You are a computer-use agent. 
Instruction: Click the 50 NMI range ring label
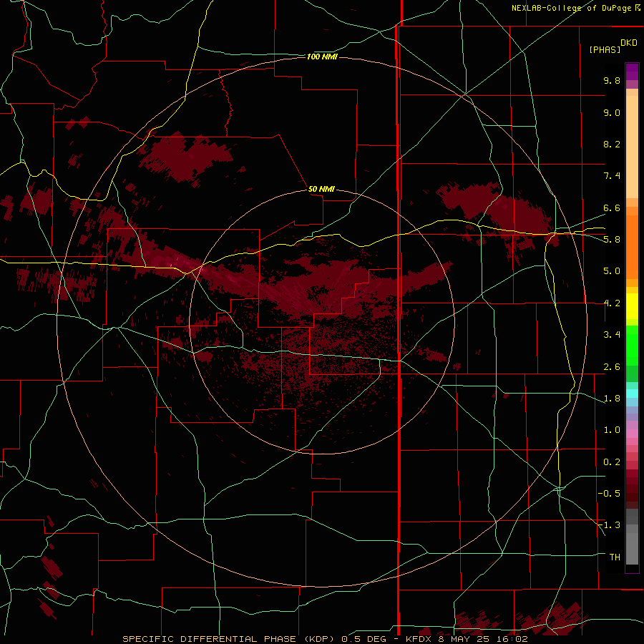[321, 189]
